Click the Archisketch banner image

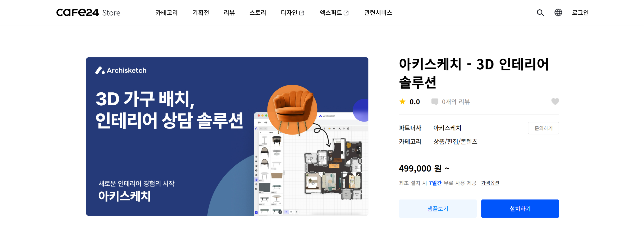(227, 137)
